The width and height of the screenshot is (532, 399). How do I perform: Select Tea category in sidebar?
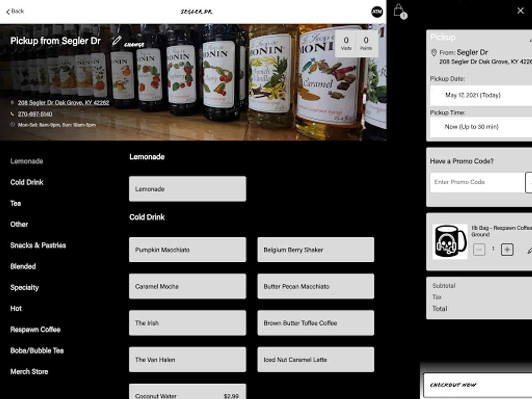coord(16,203)
